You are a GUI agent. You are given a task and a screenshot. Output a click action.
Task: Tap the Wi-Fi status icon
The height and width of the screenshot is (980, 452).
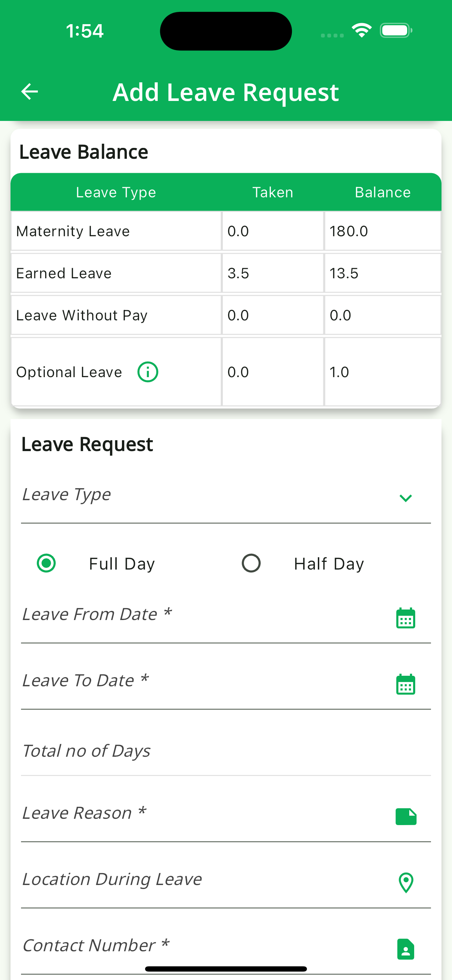(x=362, y=30)
